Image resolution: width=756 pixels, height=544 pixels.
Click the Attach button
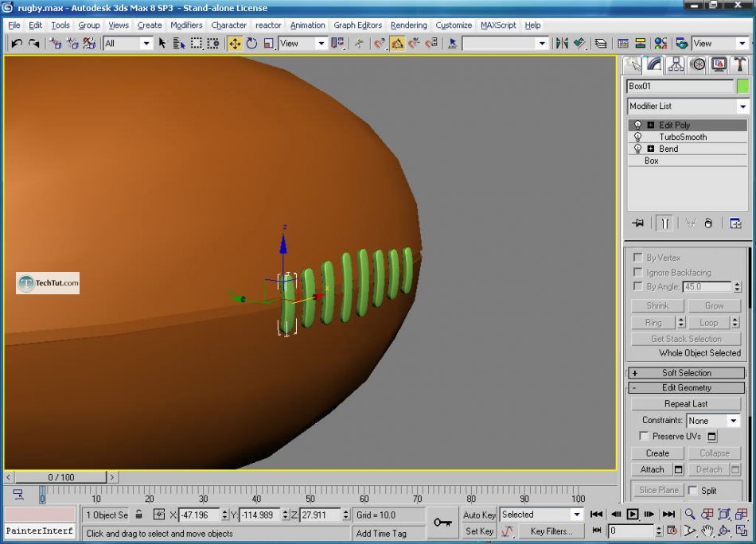[x=652, y=469]
